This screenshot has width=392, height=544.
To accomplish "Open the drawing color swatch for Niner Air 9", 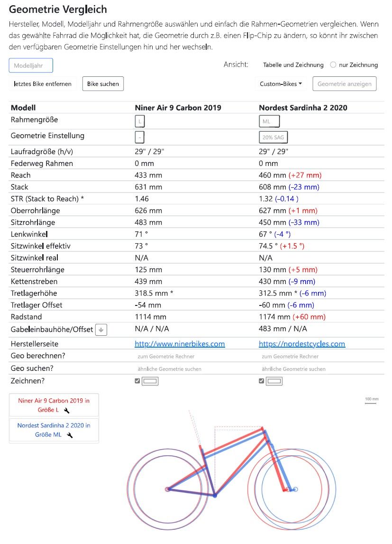I will coord(150,381).
